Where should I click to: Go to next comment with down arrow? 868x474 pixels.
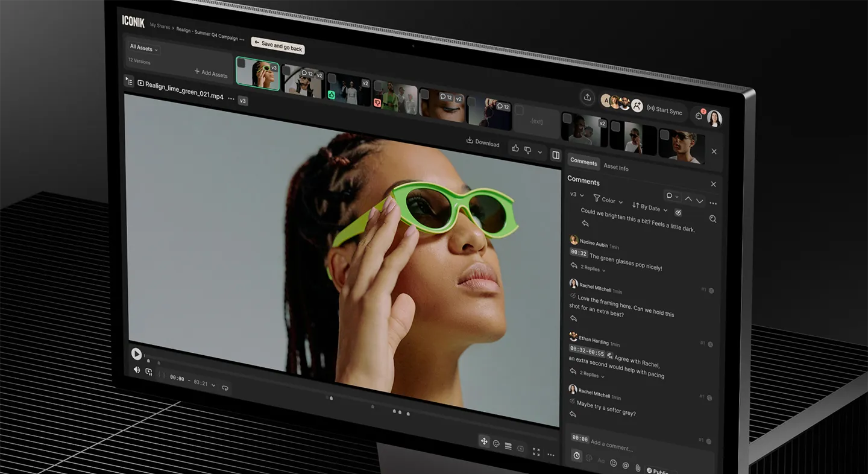point(699,201)
